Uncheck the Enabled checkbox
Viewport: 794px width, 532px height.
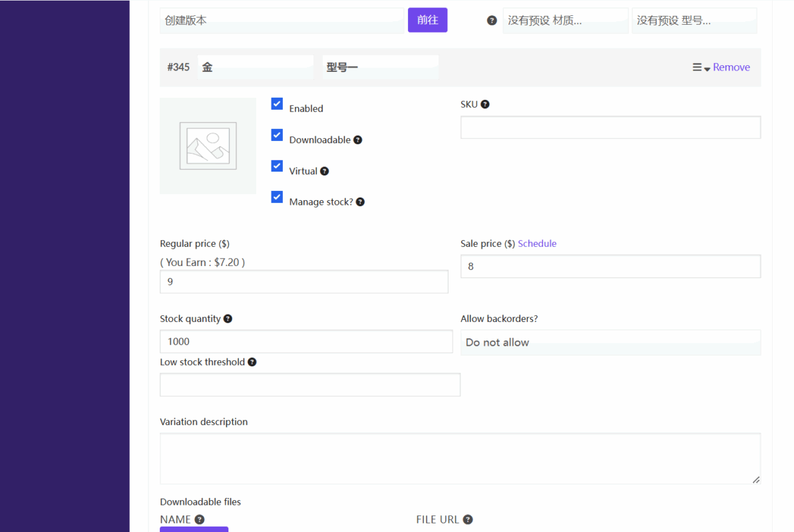pos(277,104)
